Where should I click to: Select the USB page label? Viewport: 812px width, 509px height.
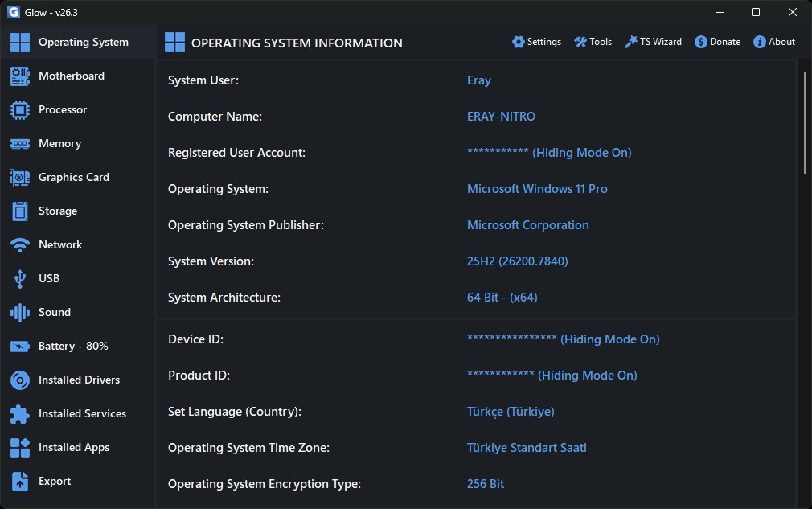tap(49, 278)
